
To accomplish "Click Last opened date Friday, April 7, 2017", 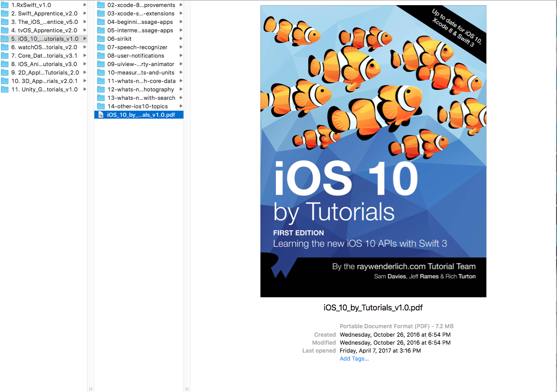I will [380, 350].
